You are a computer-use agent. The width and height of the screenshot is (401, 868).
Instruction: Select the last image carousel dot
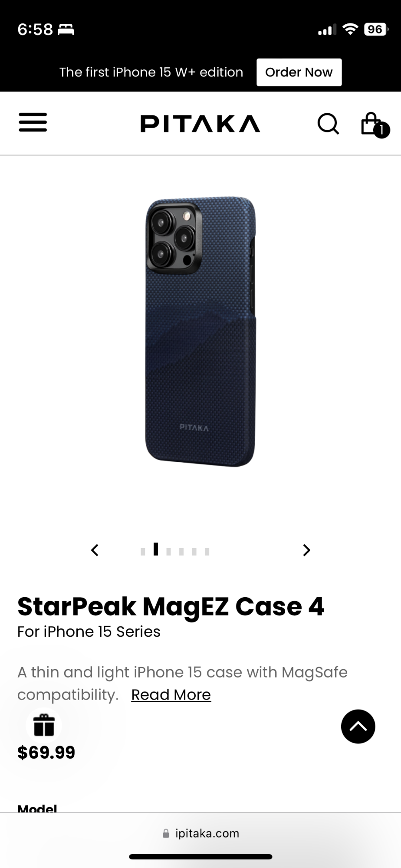point(207,552)
